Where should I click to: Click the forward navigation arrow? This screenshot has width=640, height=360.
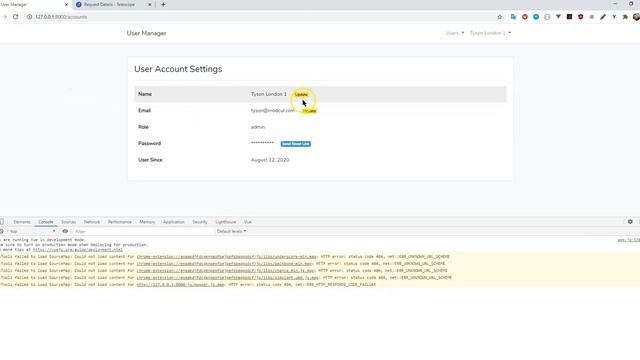click(4, 17)
